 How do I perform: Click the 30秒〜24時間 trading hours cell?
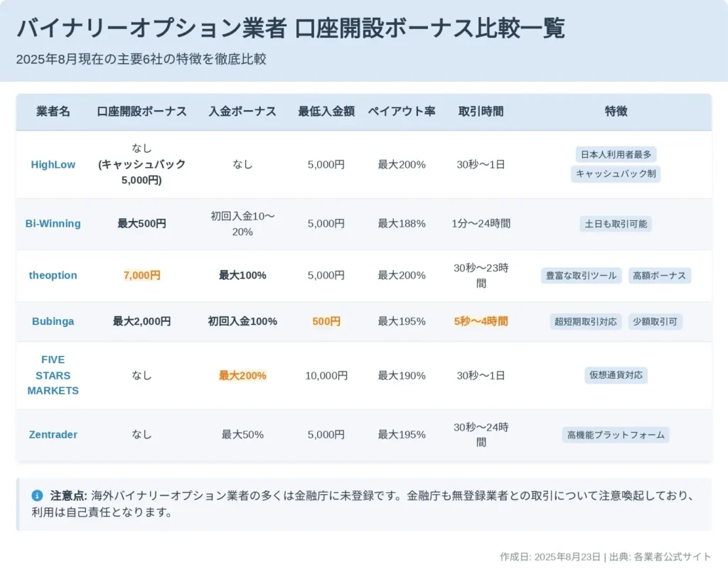pos(481,434)
